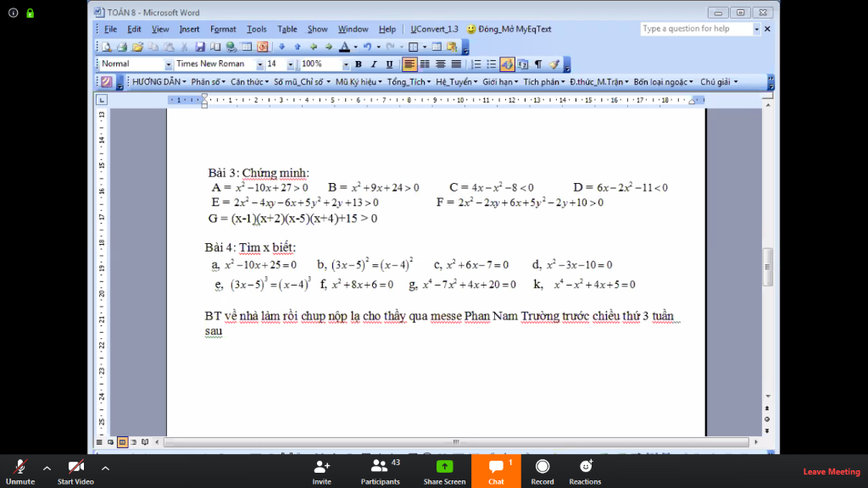868x488 pixels.
Task: Open the Tools menu
Action: coord(256,29)
